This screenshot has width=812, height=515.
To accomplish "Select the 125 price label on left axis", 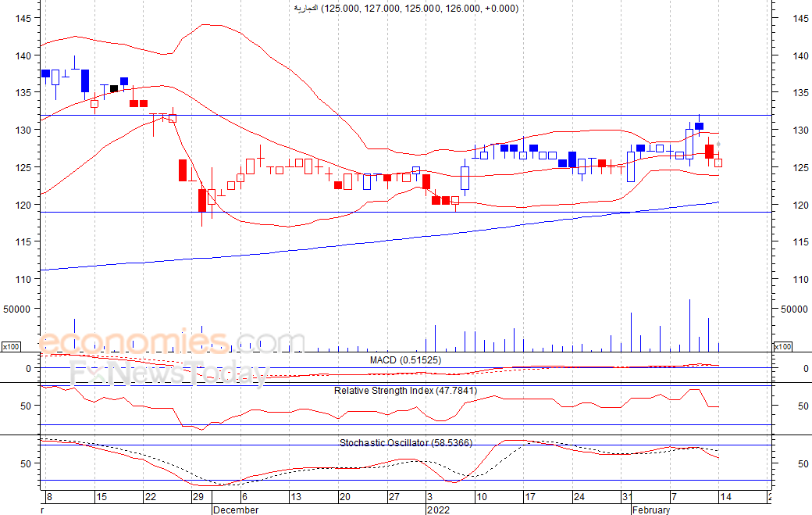I will 23,168.
